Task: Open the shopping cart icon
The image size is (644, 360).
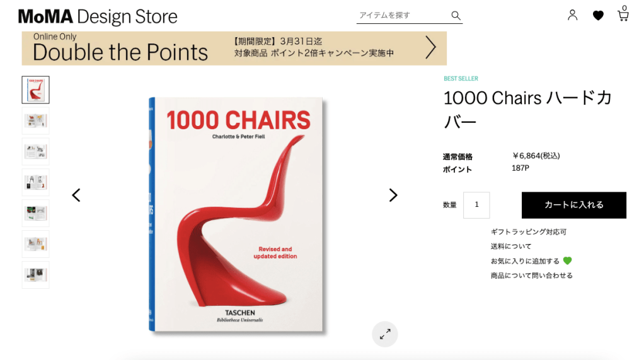Action: click(623, 15)
